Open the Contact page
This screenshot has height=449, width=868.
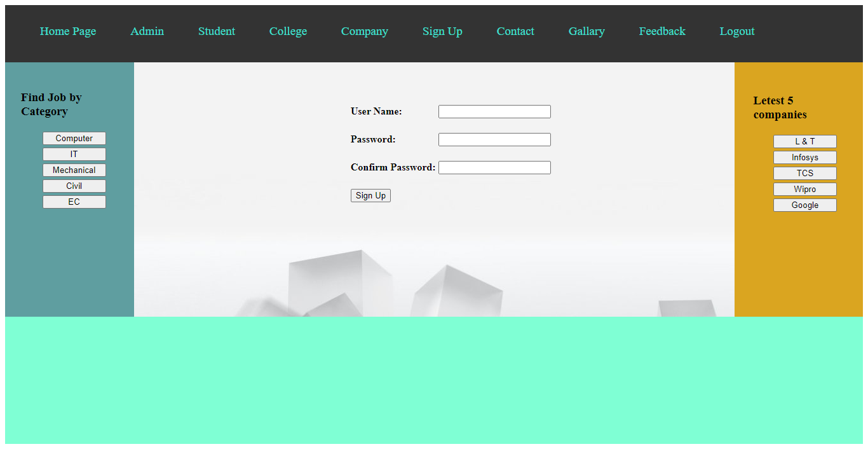click(515, 31)
